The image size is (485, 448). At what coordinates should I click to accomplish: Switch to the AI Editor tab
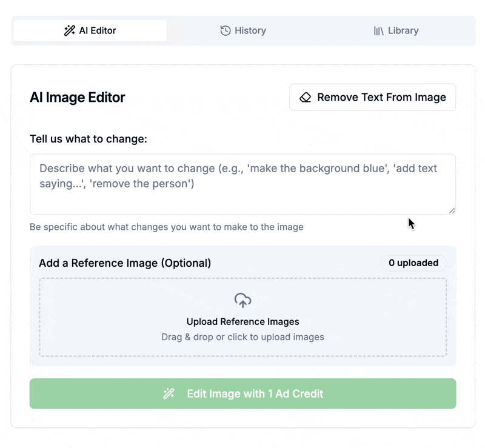90,31
